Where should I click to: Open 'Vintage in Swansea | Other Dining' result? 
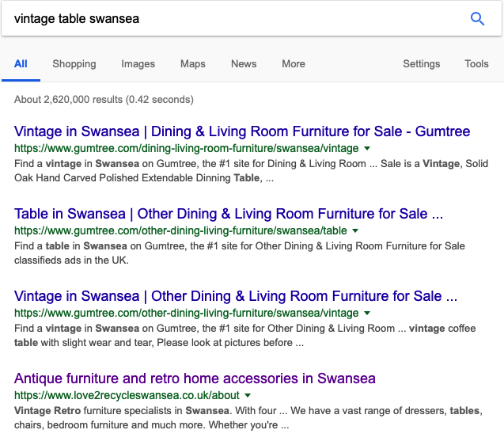(x=236, y=296)
